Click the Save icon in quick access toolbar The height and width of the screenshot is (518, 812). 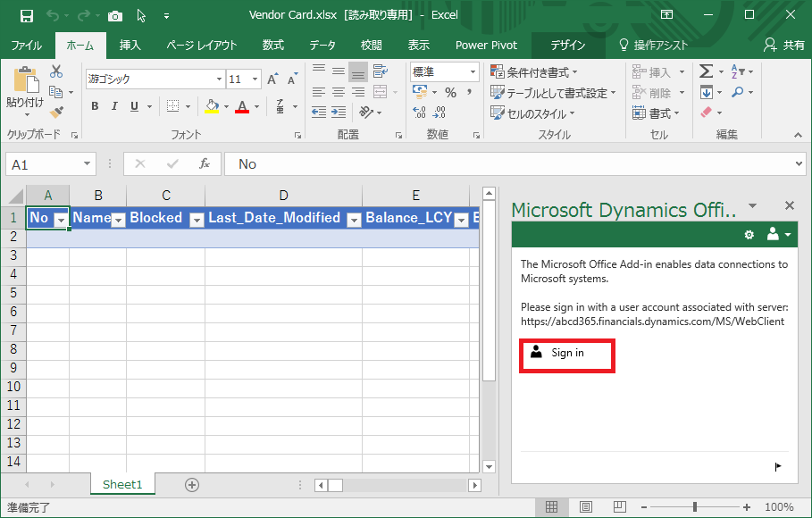coord(27,15)
